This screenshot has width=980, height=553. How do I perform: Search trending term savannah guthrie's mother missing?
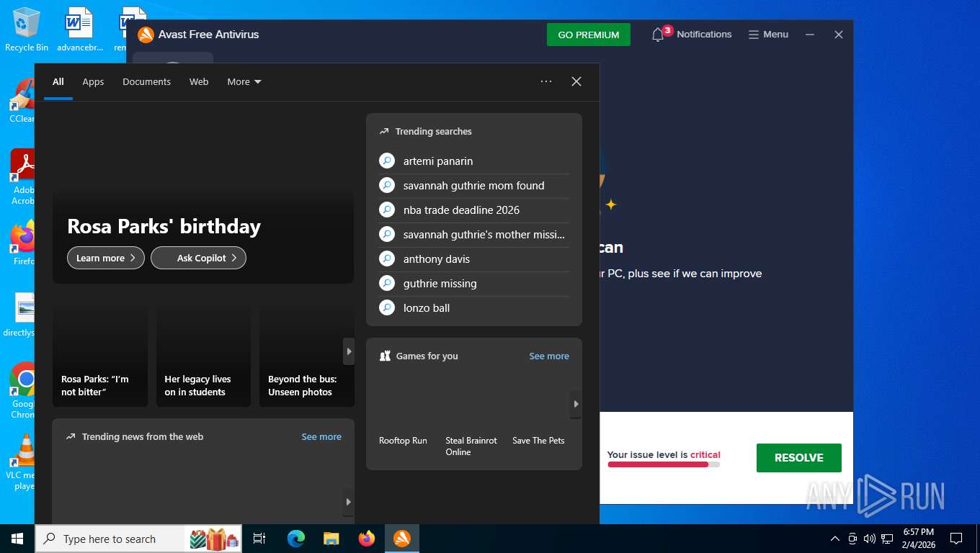pyautogui.click(x=474, y=235)
